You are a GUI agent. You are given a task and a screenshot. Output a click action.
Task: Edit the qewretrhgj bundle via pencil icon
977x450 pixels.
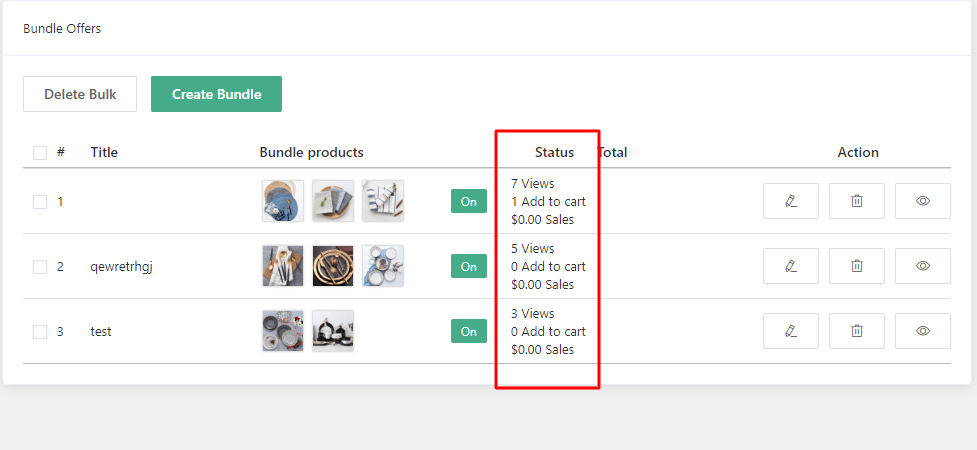pyautogui.click(x=790, y=266)
